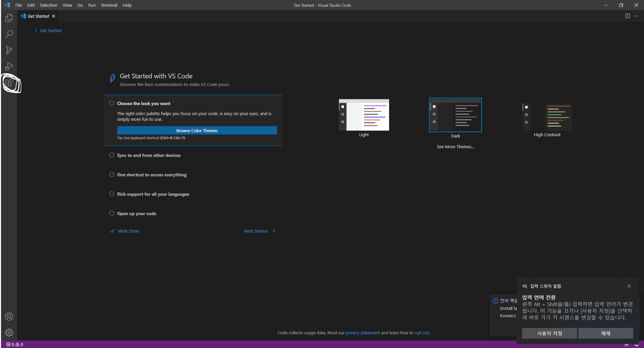
Task: Click the opt out link
Action: point(422,333)
